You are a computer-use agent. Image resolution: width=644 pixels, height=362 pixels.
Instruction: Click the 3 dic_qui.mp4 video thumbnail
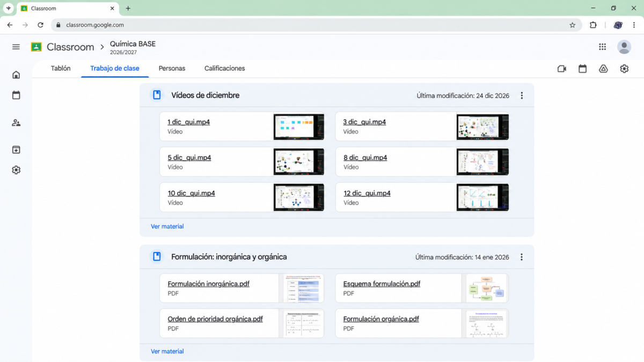coord(482,127)
